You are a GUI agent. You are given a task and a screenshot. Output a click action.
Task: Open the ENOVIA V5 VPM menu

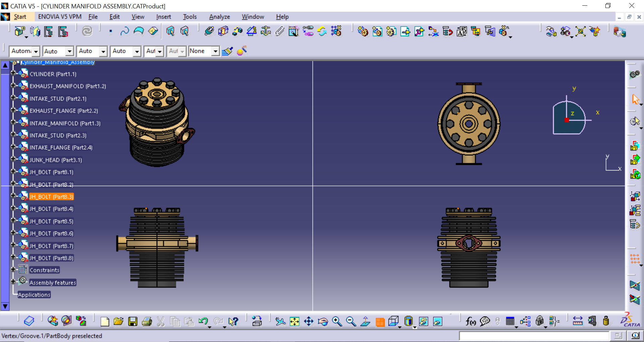tap(60, 17)
